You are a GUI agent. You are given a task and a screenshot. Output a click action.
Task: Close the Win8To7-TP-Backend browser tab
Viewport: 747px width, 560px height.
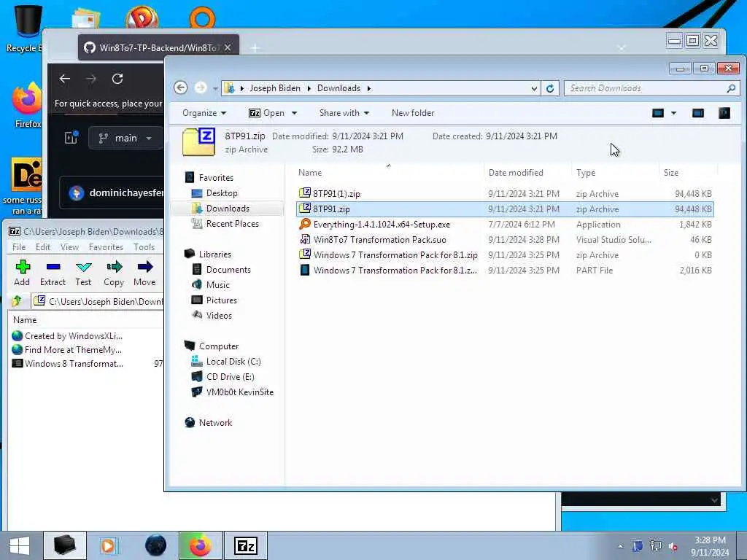coord(228,47)
